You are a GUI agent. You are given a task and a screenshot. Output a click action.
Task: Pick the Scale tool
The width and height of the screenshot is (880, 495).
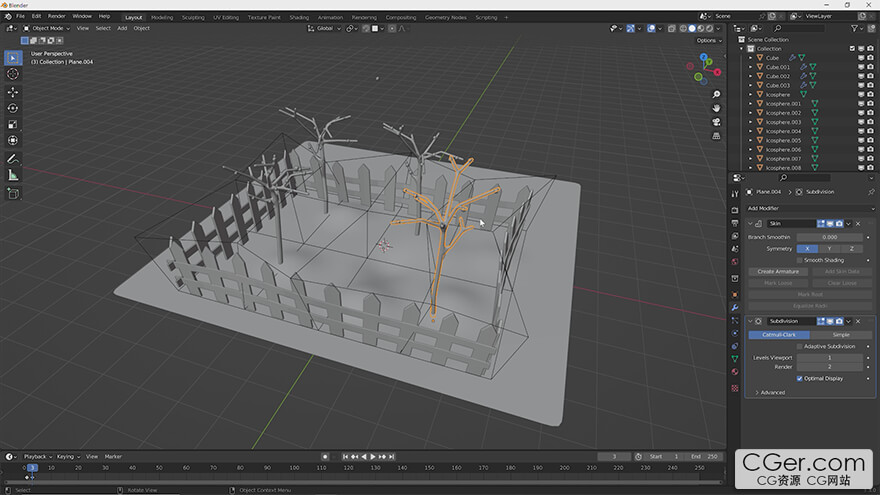click(x=13, y=125)
